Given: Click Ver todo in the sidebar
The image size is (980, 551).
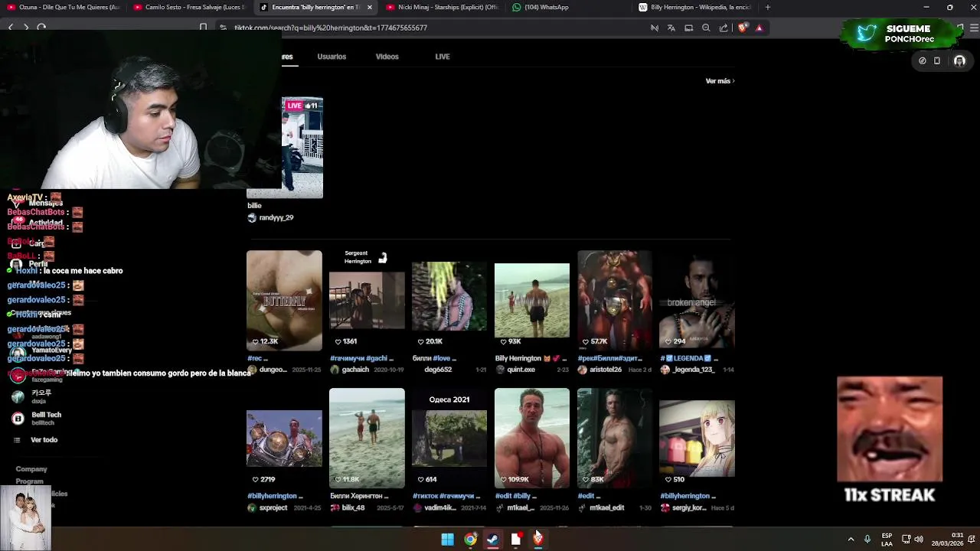Looking at the screenshot, I should [44, 440].
